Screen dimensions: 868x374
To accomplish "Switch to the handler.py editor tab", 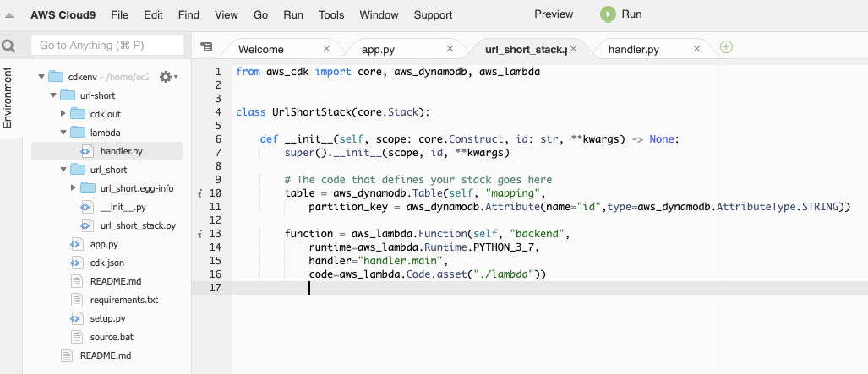I will (x=634, y=49).
